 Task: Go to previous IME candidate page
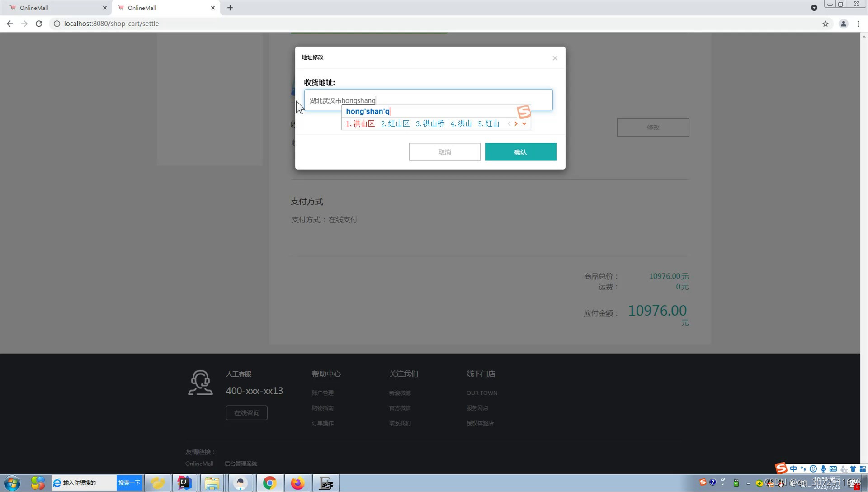509,123
